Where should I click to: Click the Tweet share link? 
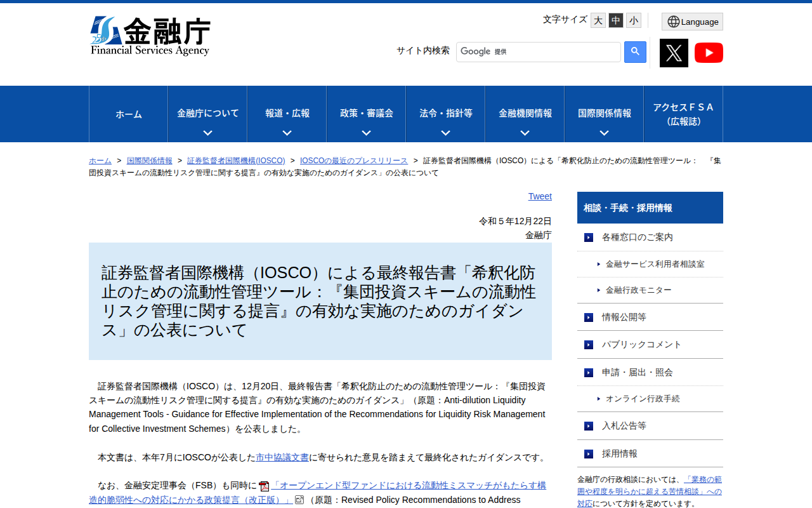540,196
